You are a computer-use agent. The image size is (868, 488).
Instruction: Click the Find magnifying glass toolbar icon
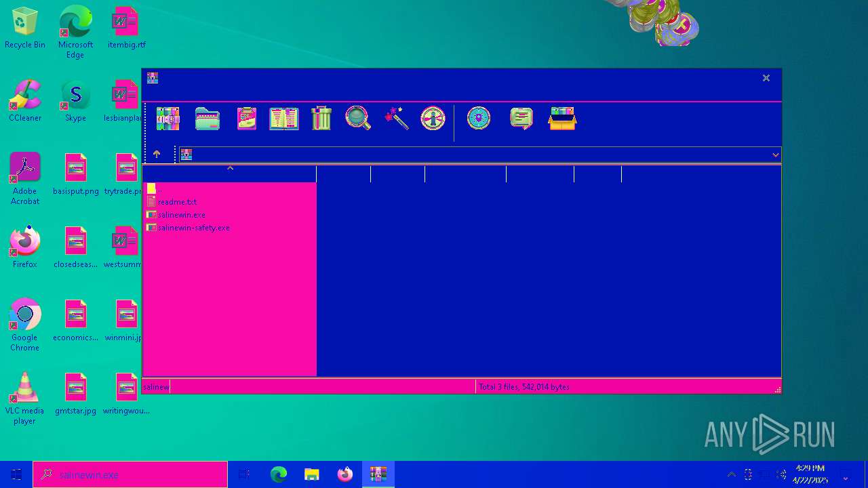pos(357,119)
